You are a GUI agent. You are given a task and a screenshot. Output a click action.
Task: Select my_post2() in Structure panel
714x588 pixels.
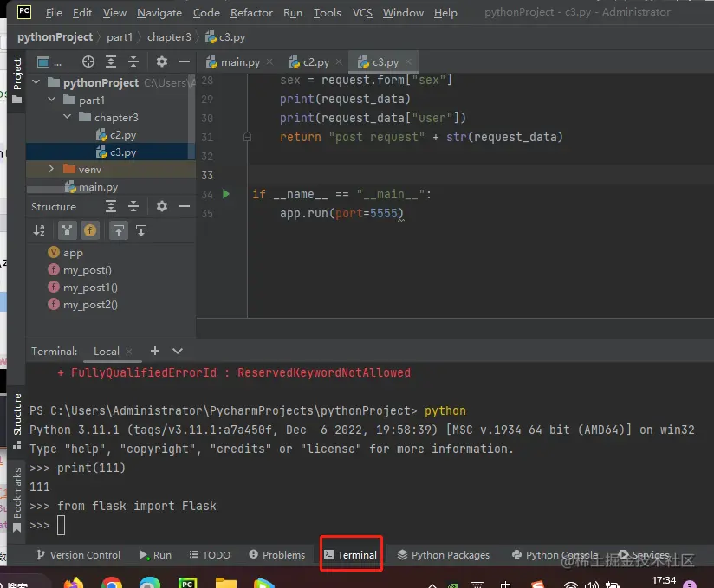[x=82, y=305]
